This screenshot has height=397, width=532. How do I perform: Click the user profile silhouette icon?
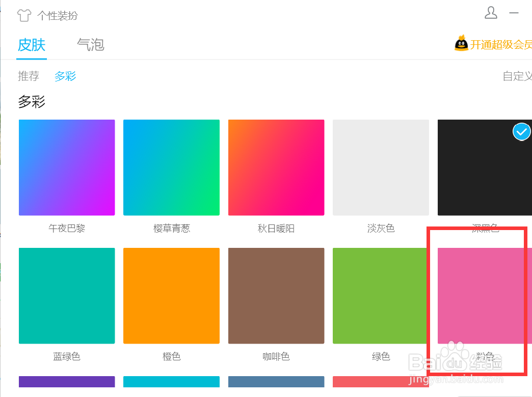tap(491, 14)
